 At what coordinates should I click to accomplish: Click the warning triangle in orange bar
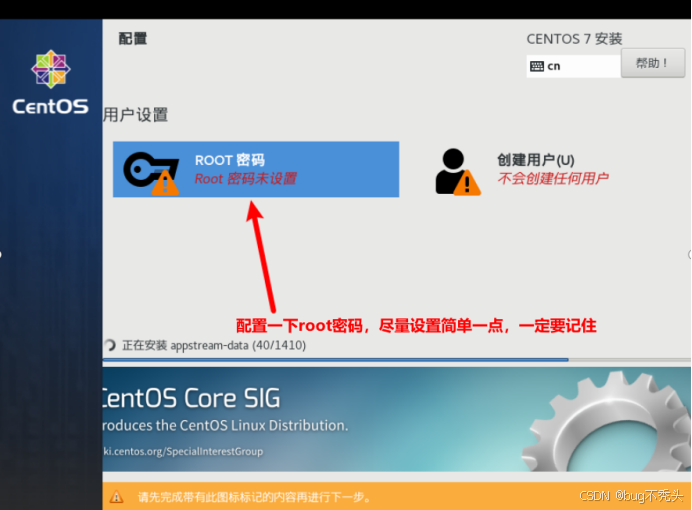tap(116, 497)
